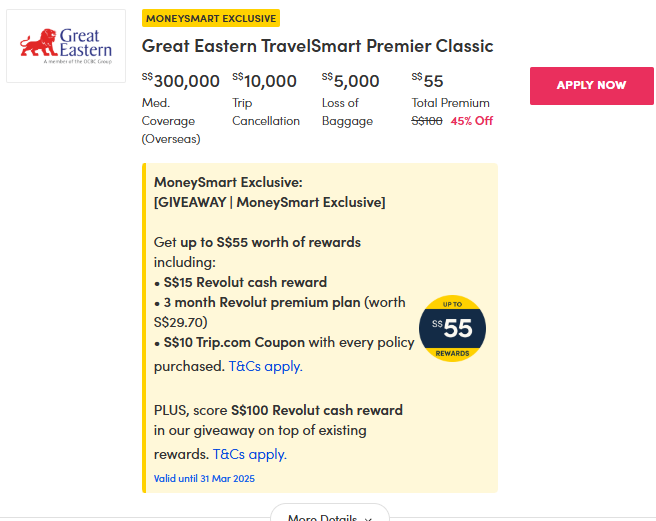This screenshot has width=656, height=521.
Task: Click the S$10,000 Trip Cancellation value
Action: point(265,81)
